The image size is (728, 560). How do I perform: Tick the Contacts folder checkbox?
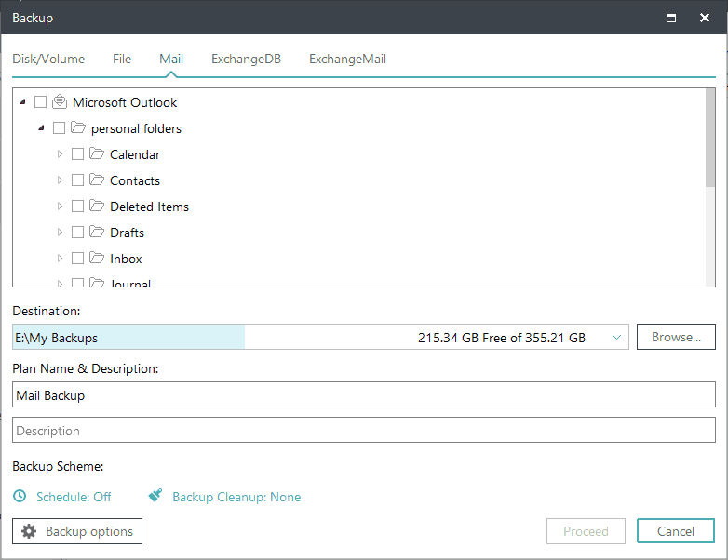pyautogui.click(x=77, y=180)
